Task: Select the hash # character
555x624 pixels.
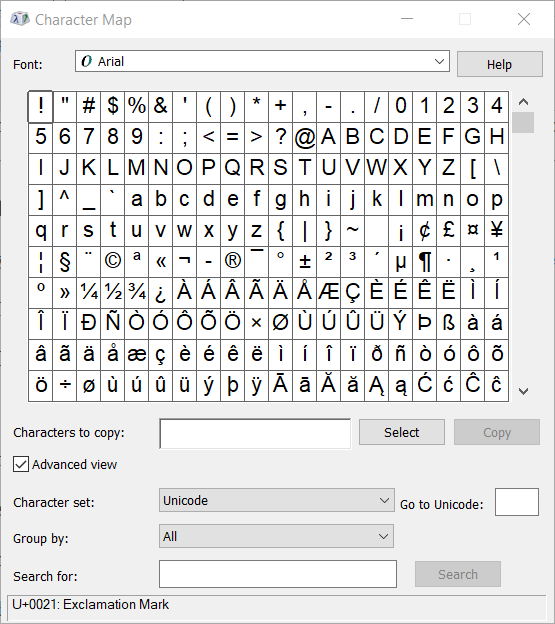Action: tap(88, 106)
